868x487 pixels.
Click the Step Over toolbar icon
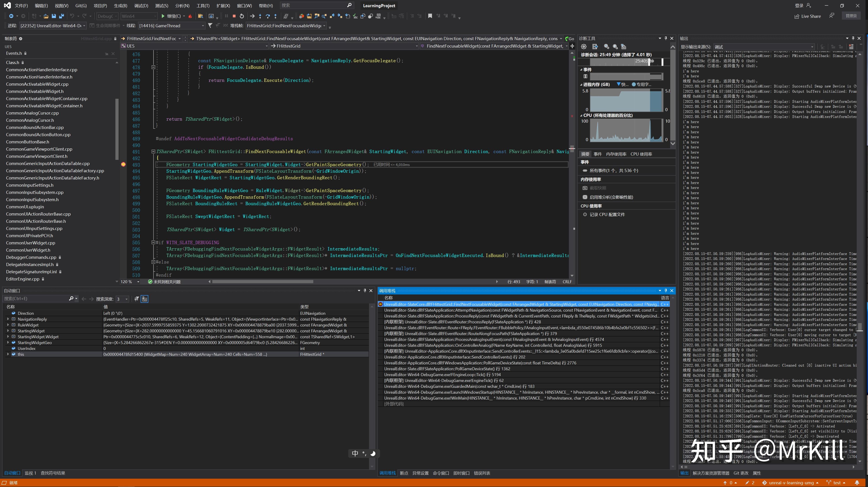point(268,16)
